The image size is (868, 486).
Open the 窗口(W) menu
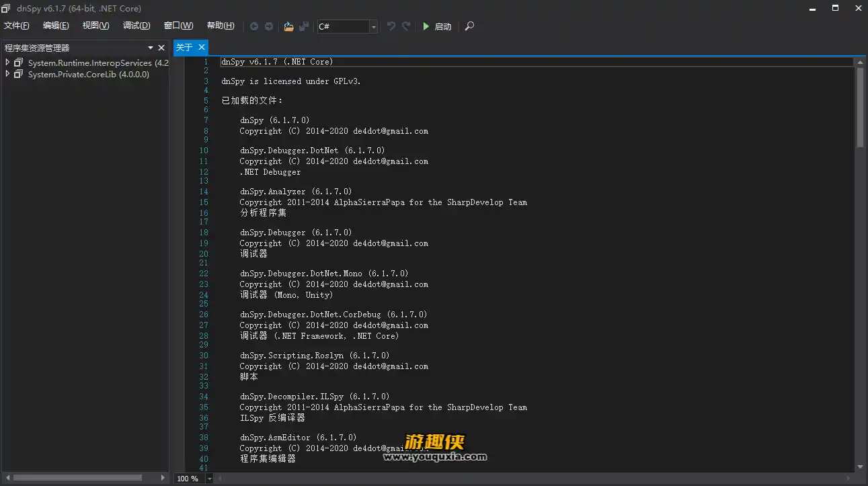[178, 26]
